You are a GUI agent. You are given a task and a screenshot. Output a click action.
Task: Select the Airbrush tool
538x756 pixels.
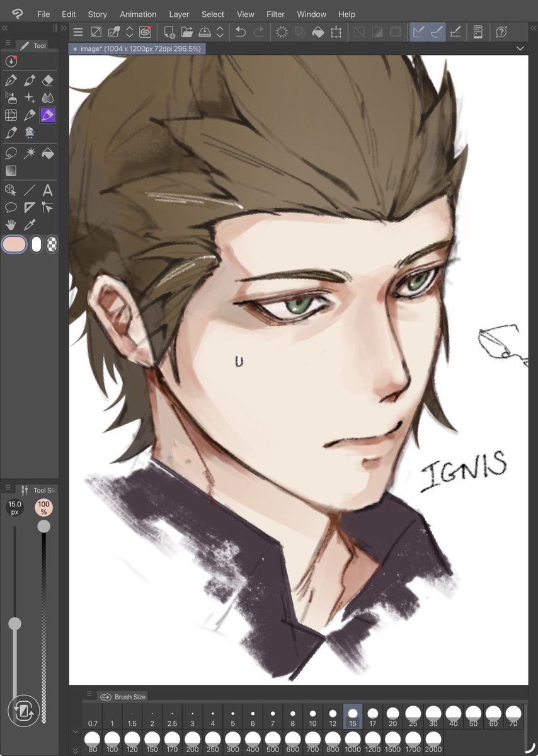click(x=11, y=98)
